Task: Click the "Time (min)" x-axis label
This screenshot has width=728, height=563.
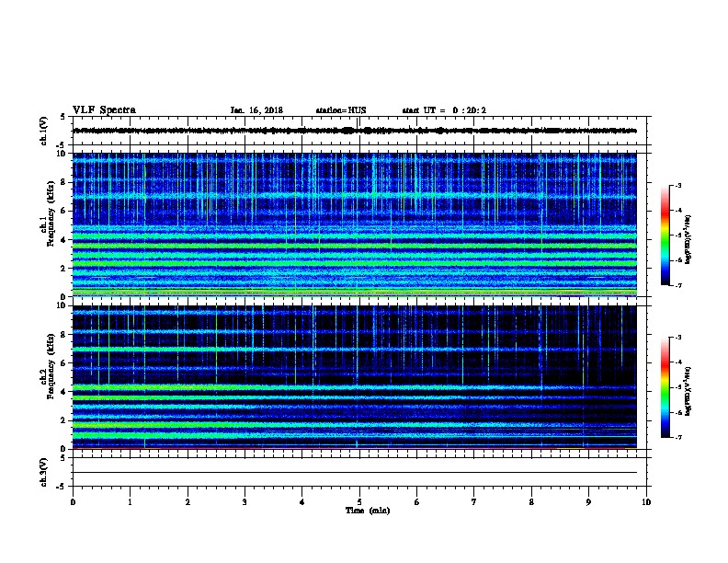Action: click(368, 511)
